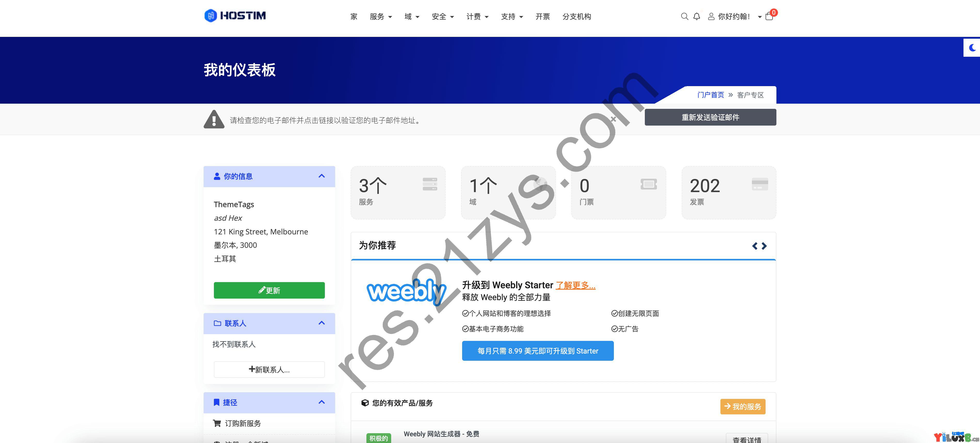Open the 服务 dropdown menu
The image size is (980, 443).
click(381, 16)
